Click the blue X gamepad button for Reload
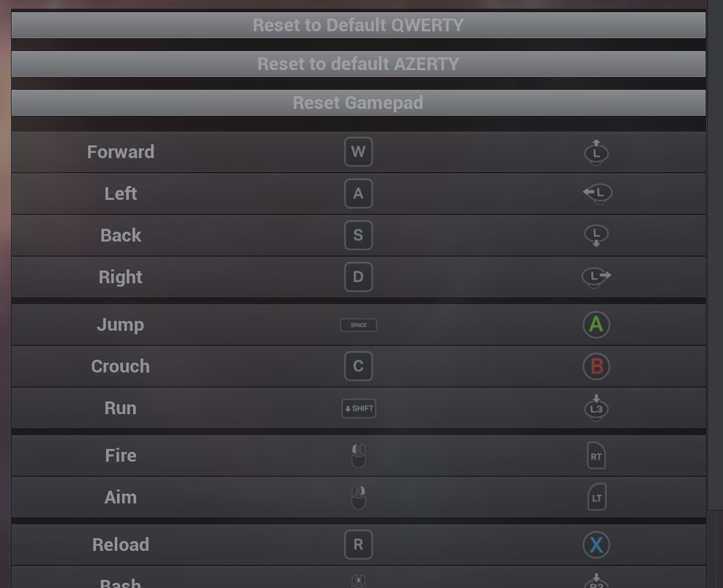The height and width of the screenshot is (588, 723). click(x=596, y=545)
